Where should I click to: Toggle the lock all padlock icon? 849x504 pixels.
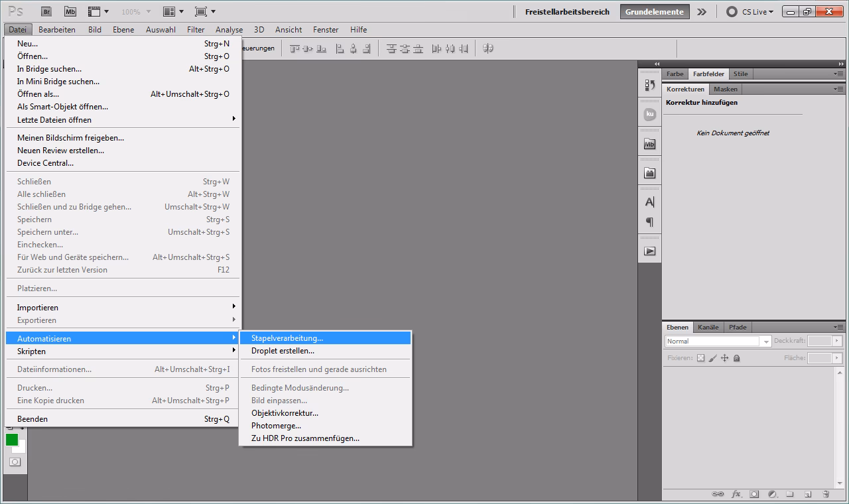736,358
